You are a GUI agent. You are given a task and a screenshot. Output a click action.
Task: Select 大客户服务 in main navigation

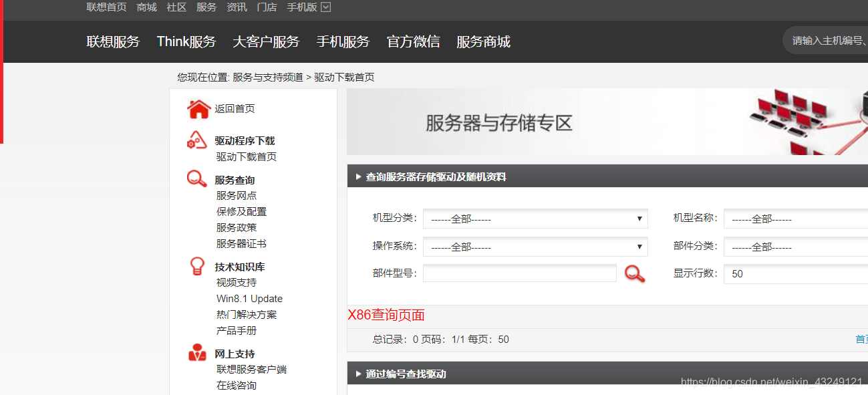click(x=266, y=41)
